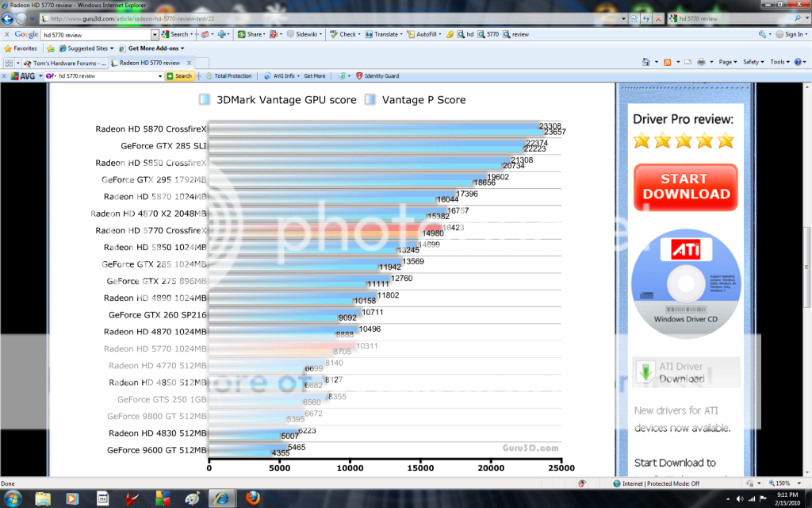
Task: Click the red START DOWNLOAD button
Action: click(x=686, y=187)
